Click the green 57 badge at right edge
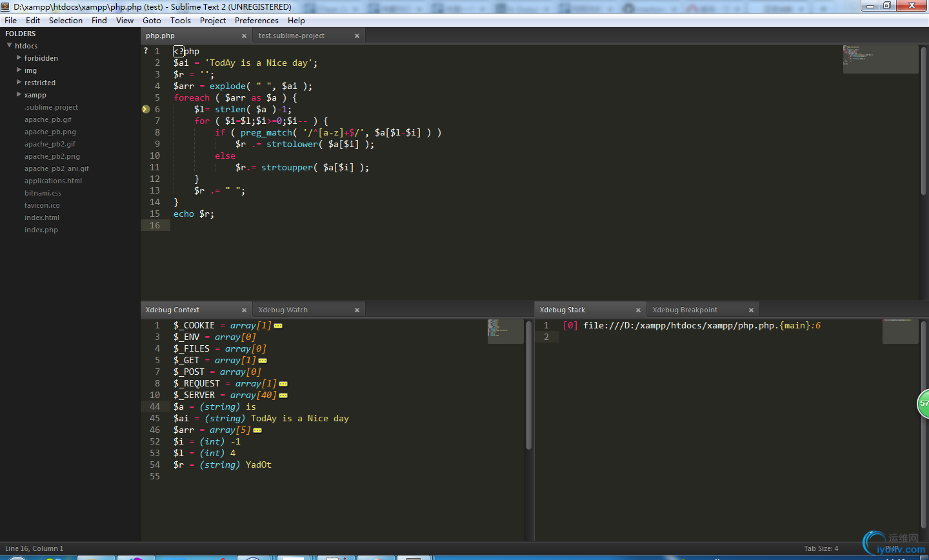 pyautogui.click(x=923, y=403)
